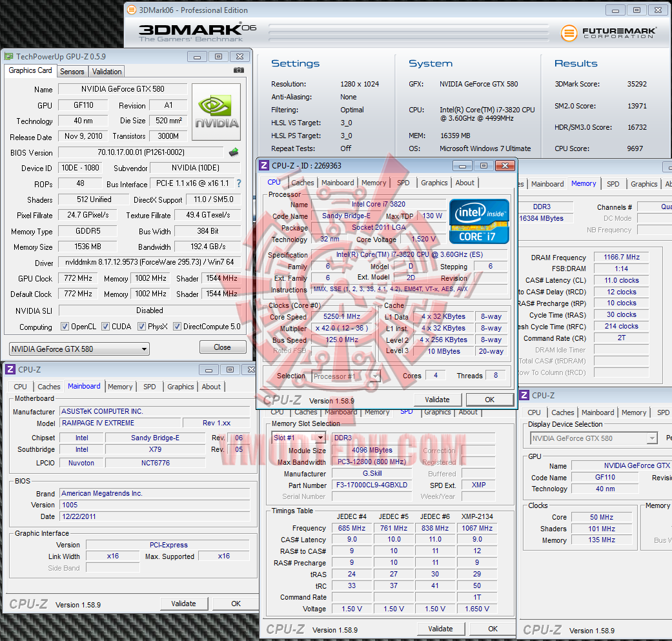672x641 pixels.
Task: Click the Bus Speed value 125.0 MHz
Action: click(x=341, y=340)
